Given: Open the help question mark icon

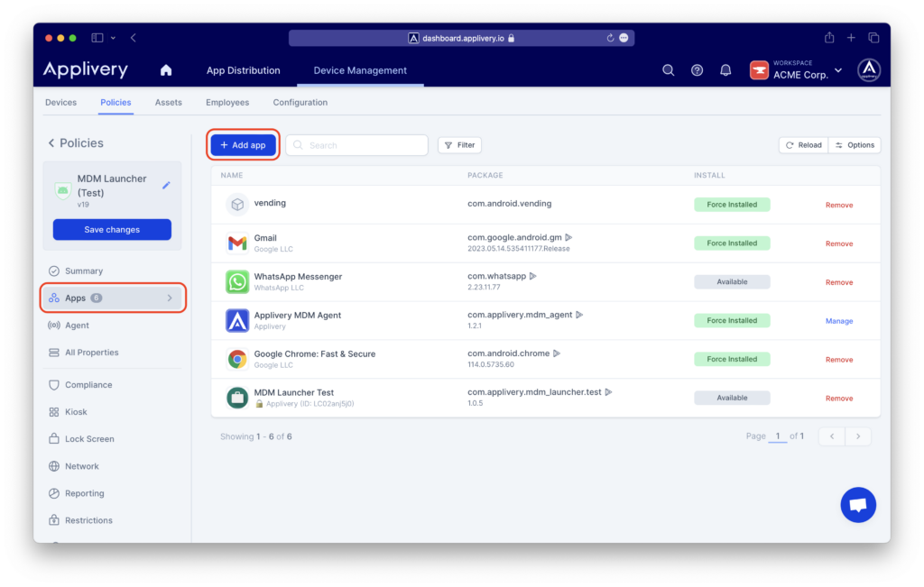Looking at the screenshot, I should (x=698, y=70).
